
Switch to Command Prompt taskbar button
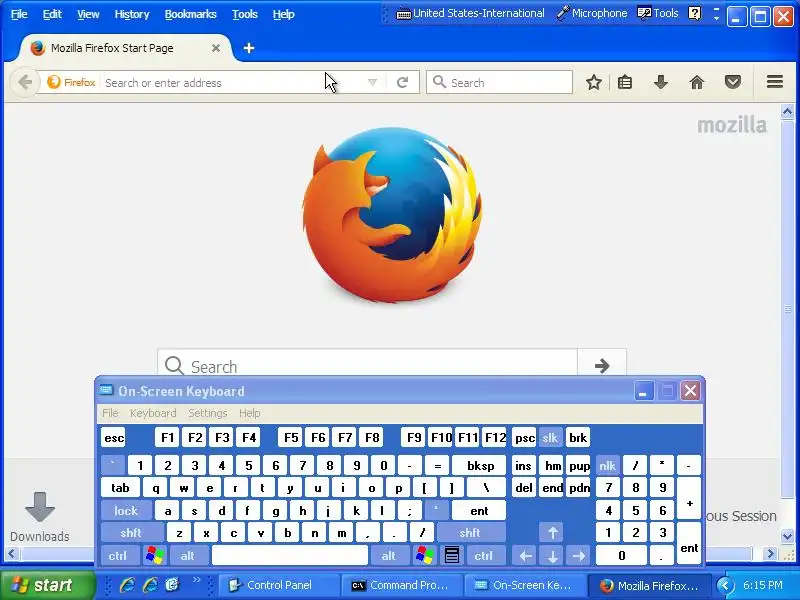[x=402, y=585]
